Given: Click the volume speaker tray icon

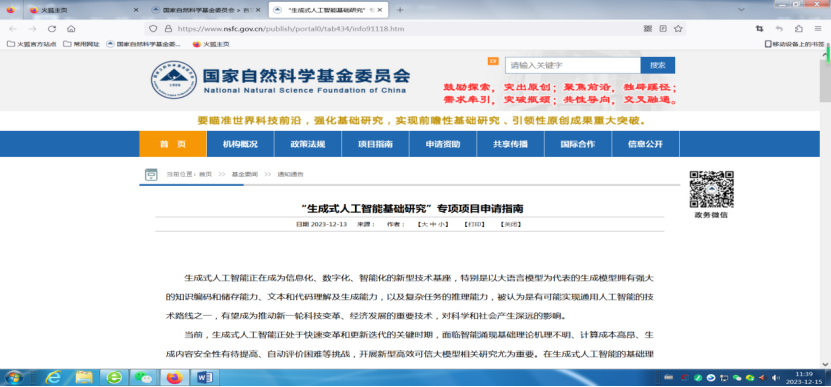Looking at the screenshot, I should pos(775,377).
